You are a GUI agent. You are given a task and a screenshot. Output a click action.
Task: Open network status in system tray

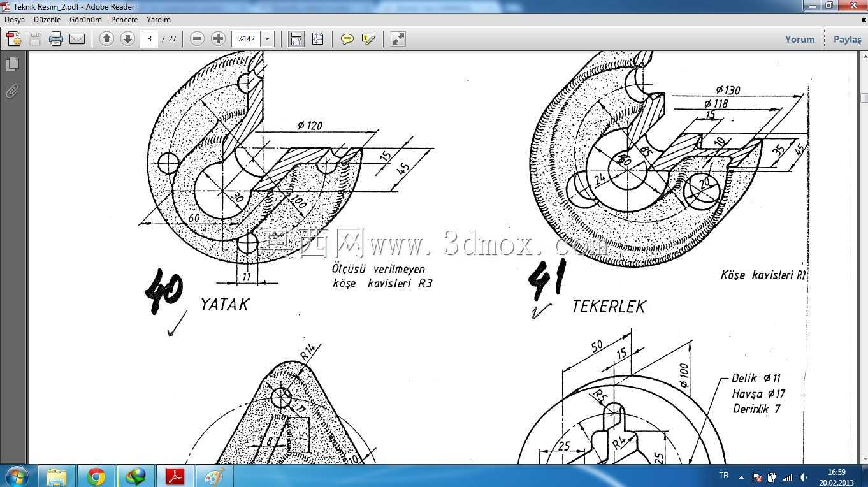[x=788, y=477]
